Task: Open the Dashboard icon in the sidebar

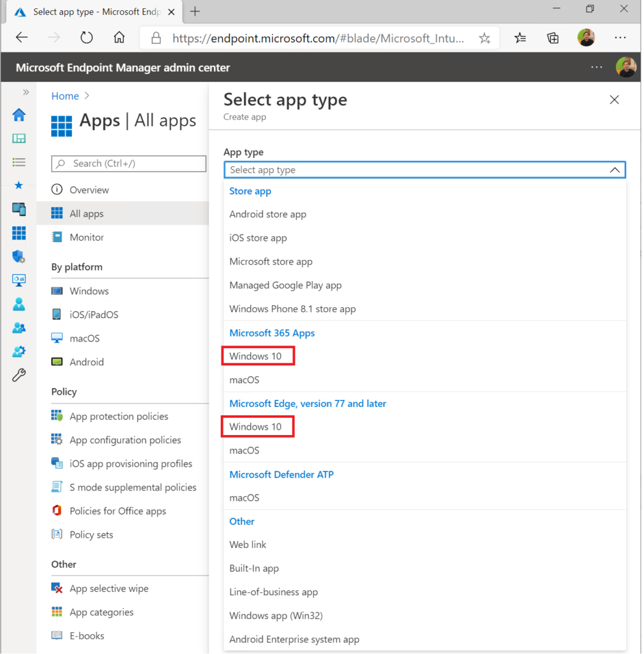Action: click(x=19, y=139)
